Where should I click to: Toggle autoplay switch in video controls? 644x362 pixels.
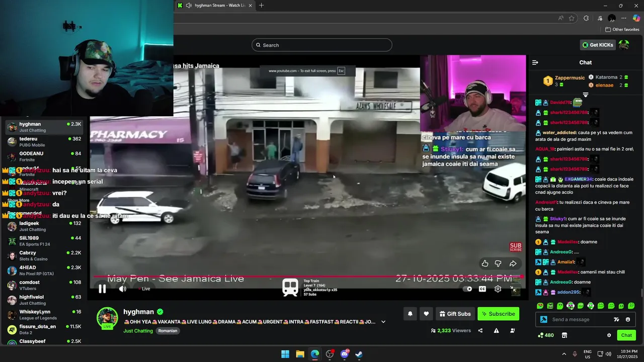pyautogui.click(x=468, y=289)
